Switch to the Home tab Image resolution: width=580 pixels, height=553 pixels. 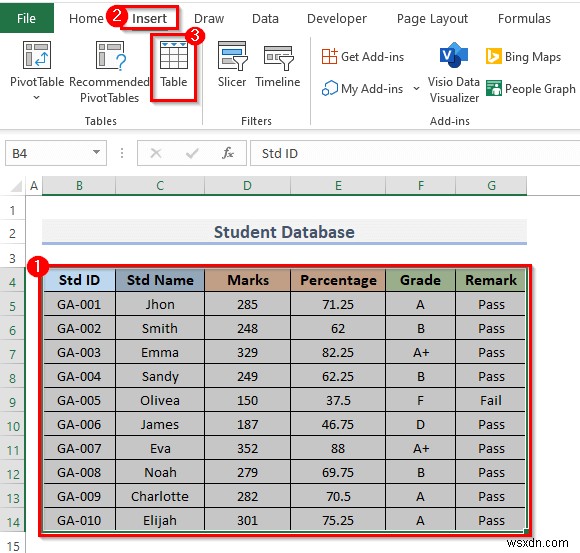86,18
